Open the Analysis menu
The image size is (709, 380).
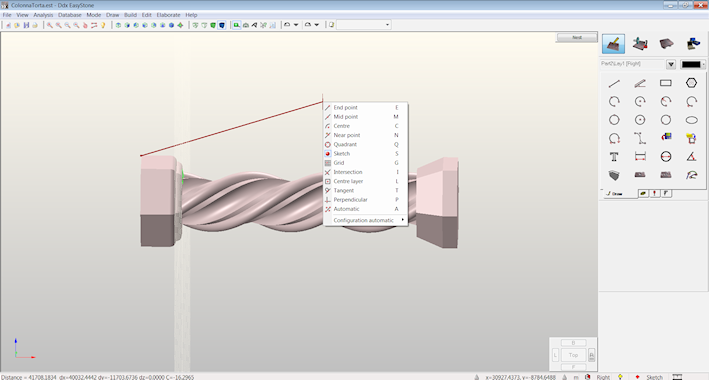[x=43, y=15]
